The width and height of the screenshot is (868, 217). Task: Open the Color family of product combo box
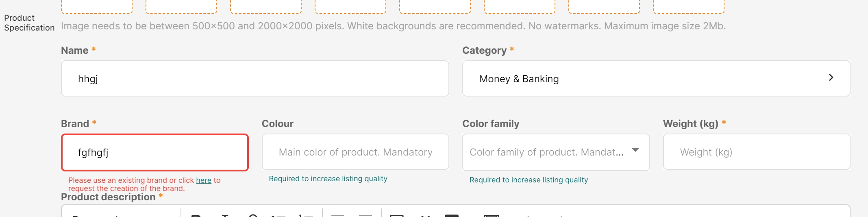(556, 152)
